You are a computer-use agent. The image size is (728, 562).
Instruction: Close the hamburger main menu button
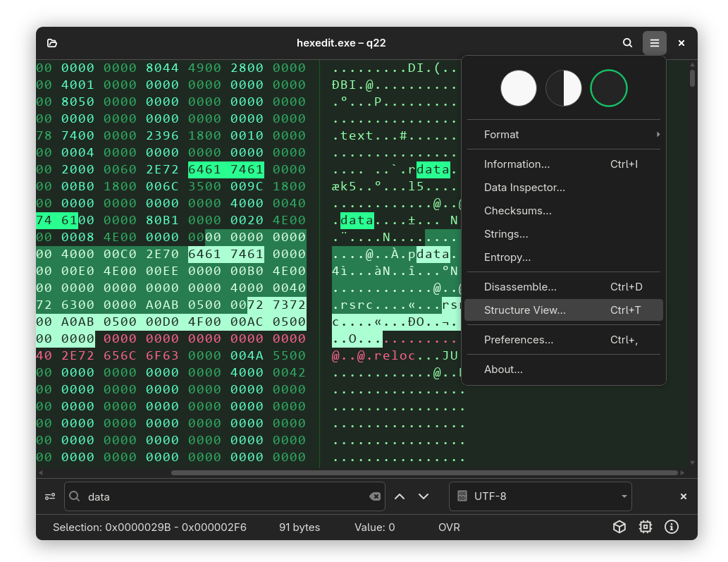tap(654, 43)
